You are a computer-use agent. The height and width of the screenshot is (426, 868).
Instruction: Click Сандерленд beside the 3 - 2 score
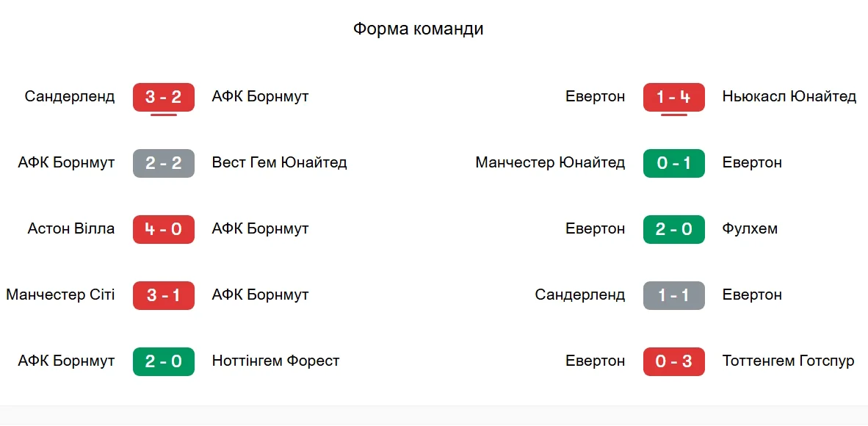[x=70, y=96]
